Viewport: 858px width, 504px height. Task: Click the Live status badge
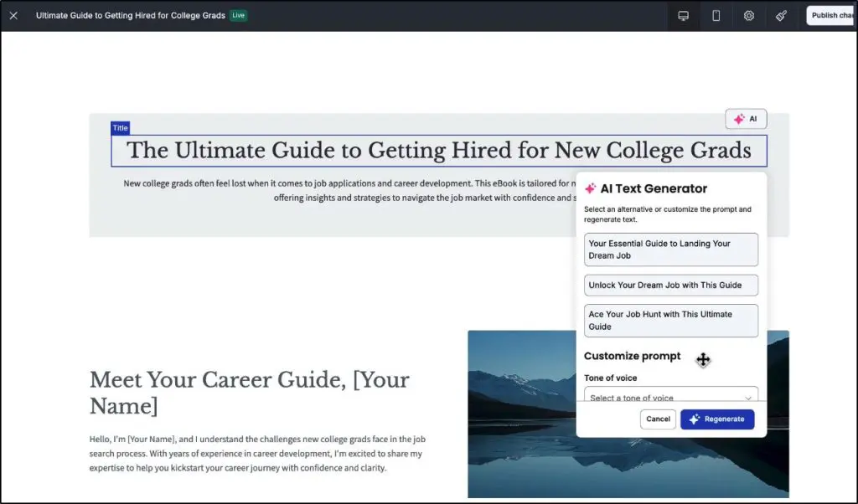[x=237, y=15]
